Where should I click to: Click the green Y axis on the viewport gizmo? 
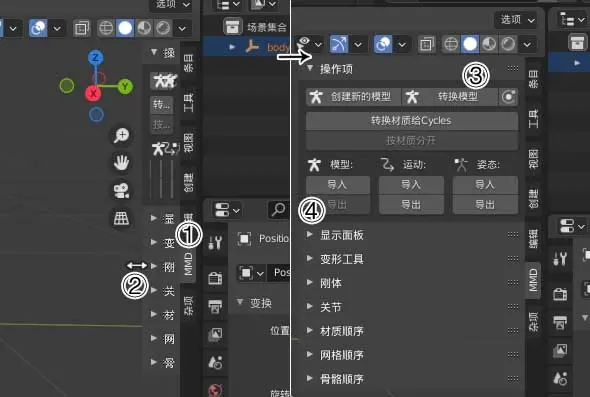[125, 87]
